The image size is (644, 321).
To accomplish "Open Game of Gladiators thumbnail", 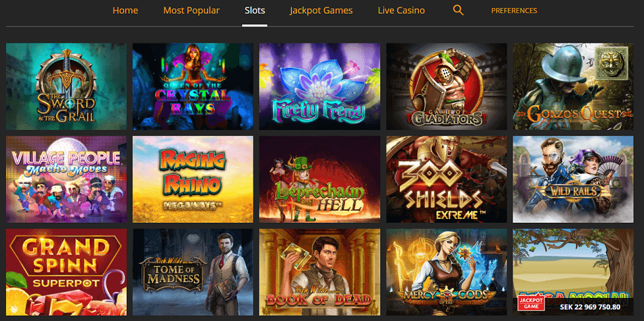I will (x=447, y=87).
